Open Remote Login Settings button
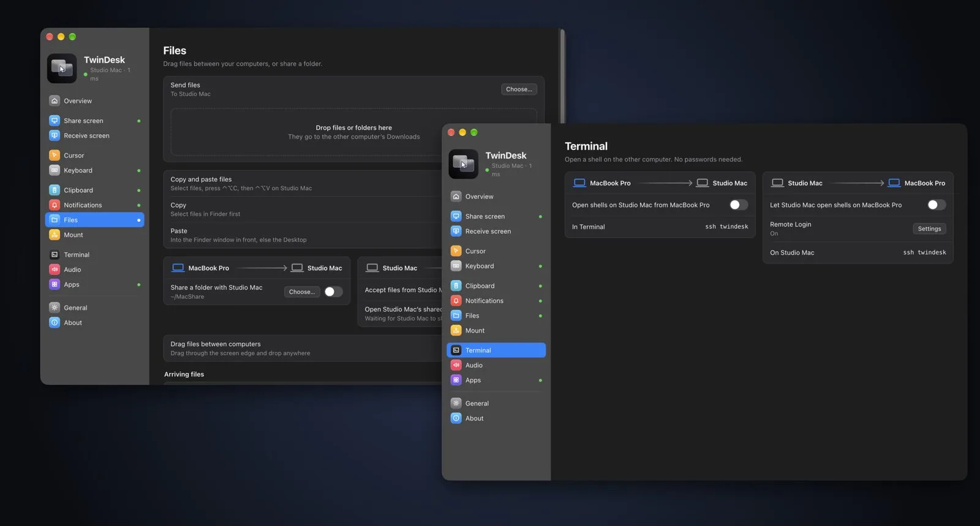The width and height of the screenshot is (980, 526). pyautogui.click(x=929, y=229)
